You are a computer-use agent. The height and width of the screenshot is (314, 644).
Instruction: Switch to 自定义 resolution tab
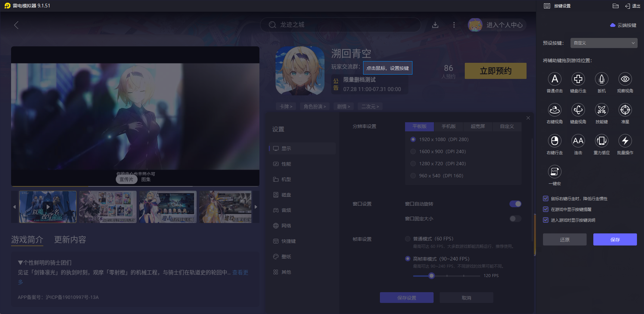tap(507, 126)
